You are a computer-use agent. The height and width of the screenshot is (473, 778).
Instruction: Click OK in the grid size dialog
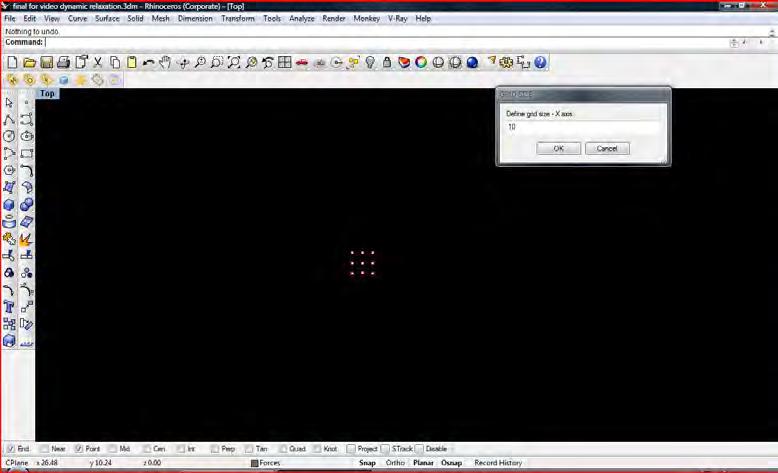click(558, 148)
